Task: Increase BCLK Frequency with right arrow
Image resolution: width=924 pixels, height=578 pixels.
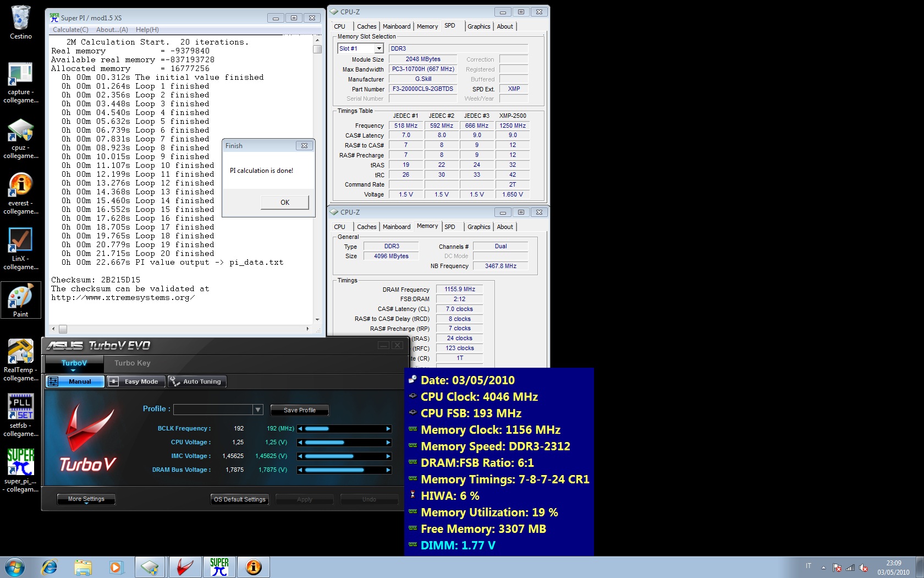Action: (x=388, y=428)
